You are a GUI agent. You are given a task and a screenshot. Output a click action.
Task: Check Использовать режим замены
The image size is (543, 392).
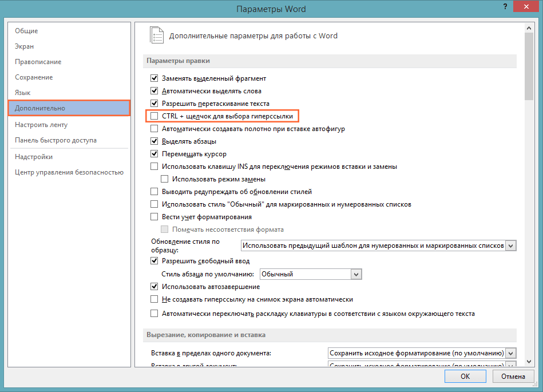point(164,179)
